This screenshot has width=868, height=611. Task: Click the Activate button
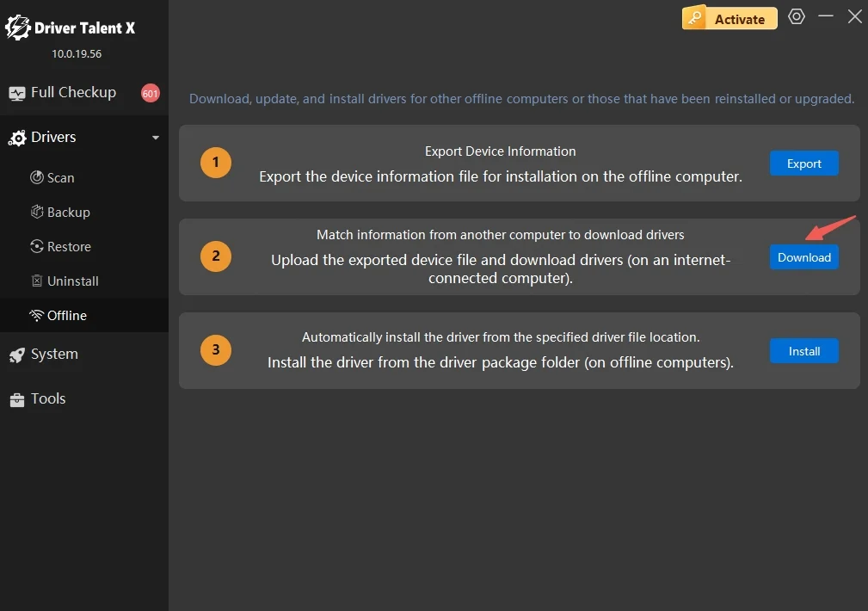click(x=729, y=19)
